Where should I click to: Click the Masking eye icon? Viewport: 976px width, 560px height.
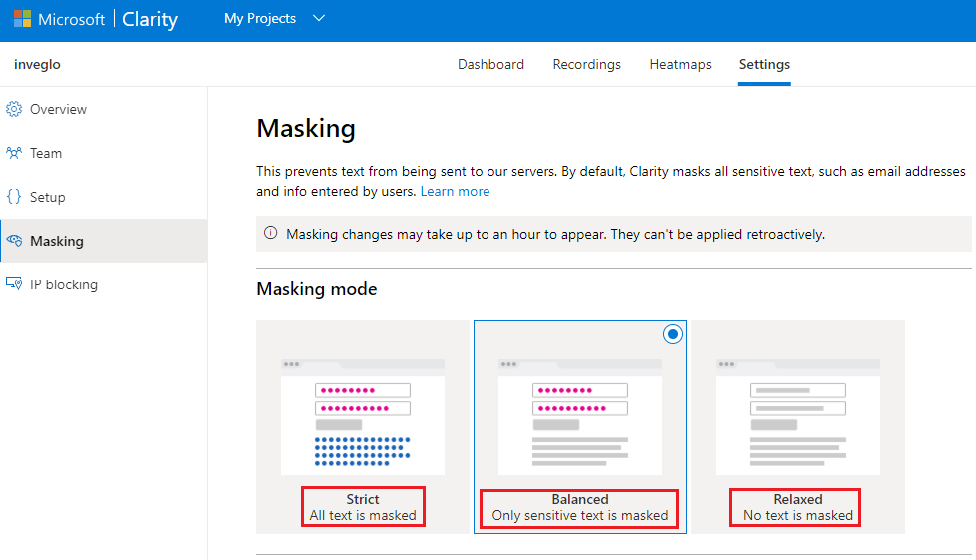click(x=14, y=241)
